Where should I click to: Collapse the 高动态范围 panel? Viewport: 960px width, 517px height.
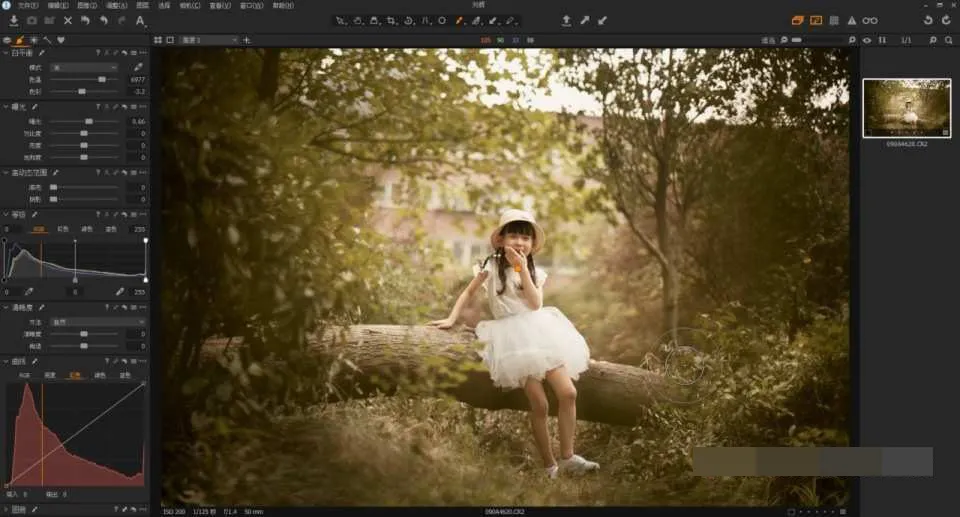click(6, 173)
